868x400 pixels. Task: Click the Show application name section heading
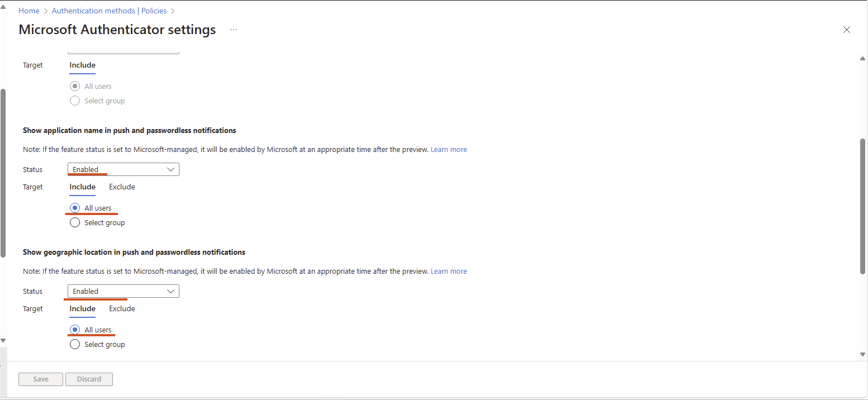(x=129, y=130)
